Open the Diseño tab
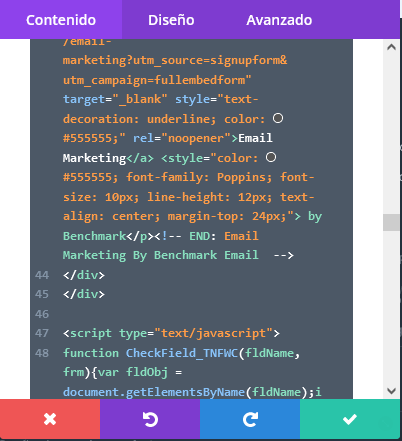 171,20
